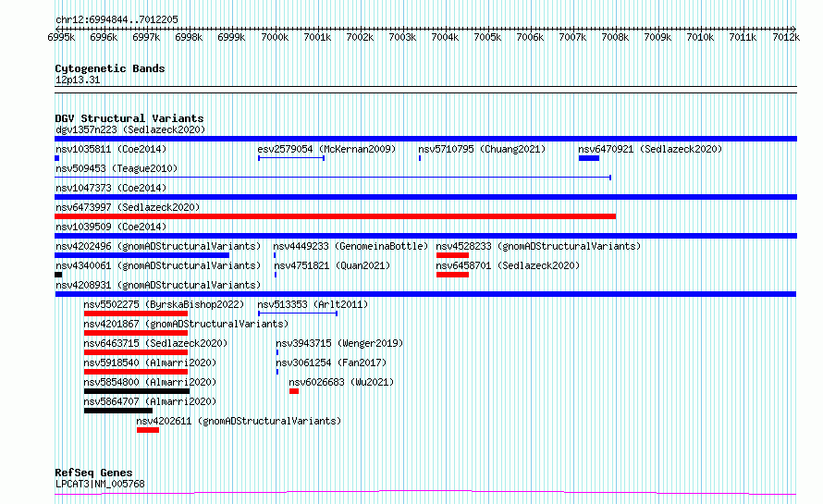823x504 pixels.
Task: Click nsv6463715 (Sedlazeck2020) label
Action: pyautogui.click(x=155, y=343)
